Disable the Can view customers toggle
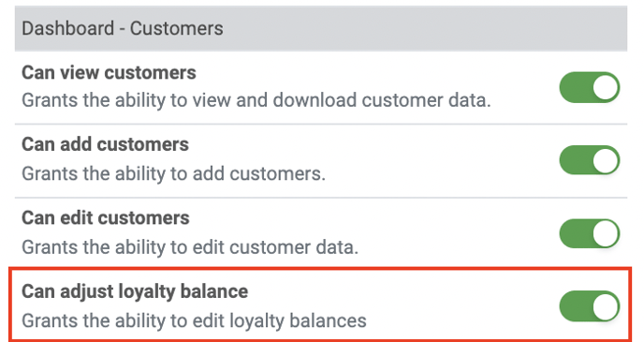This screenshot has height=342, width=644. point(590,87)
